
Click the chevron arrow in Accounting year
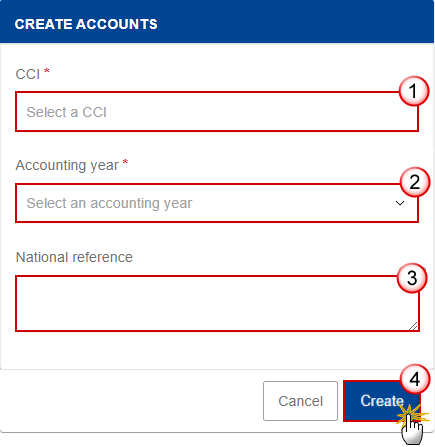coord(400,203)
